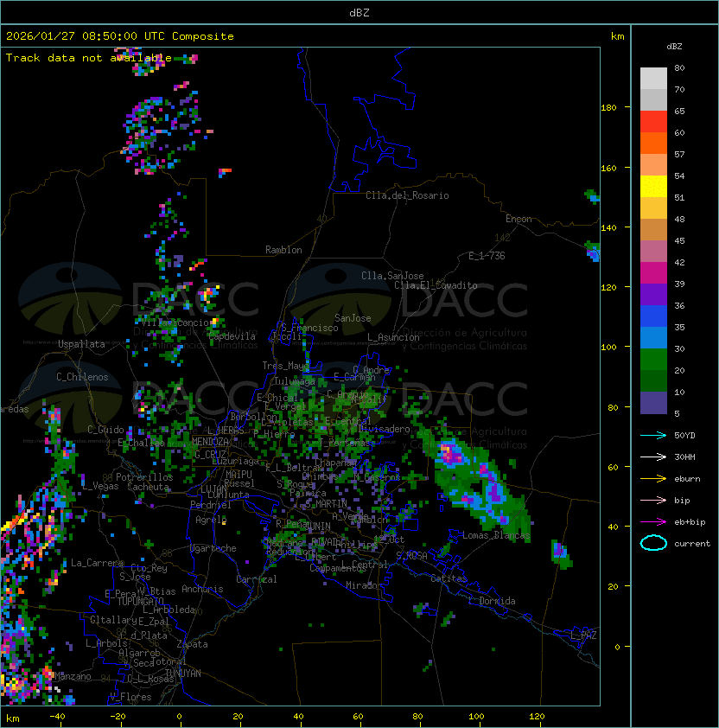
Task: Click the 'Track data not available' message
Action: click(88, 58)
